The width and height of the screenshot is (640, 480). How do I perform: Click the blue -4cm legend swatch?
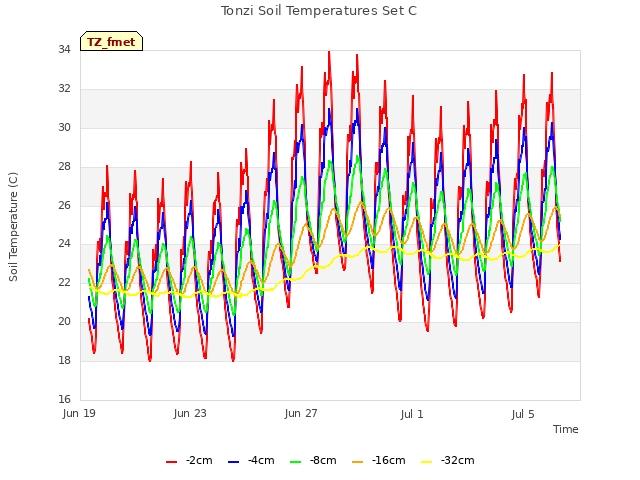(233, 462)
